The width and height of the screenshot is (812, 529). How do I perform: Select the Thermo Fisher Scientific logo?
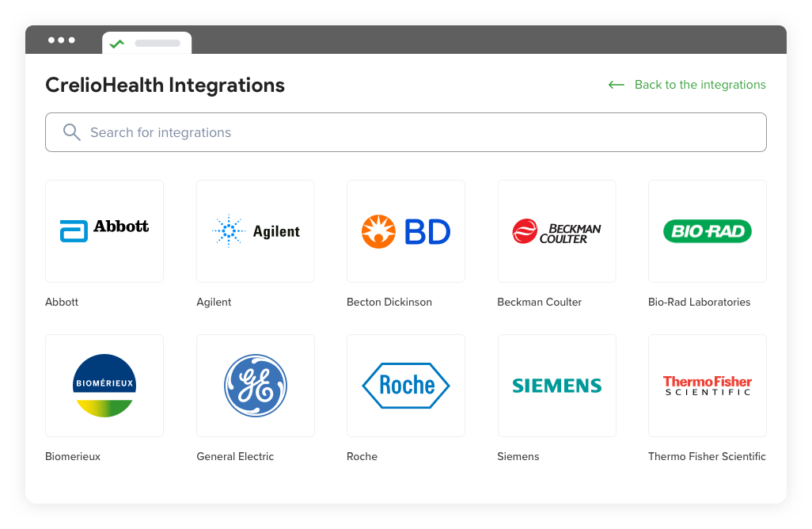click(x=707, y=386)
